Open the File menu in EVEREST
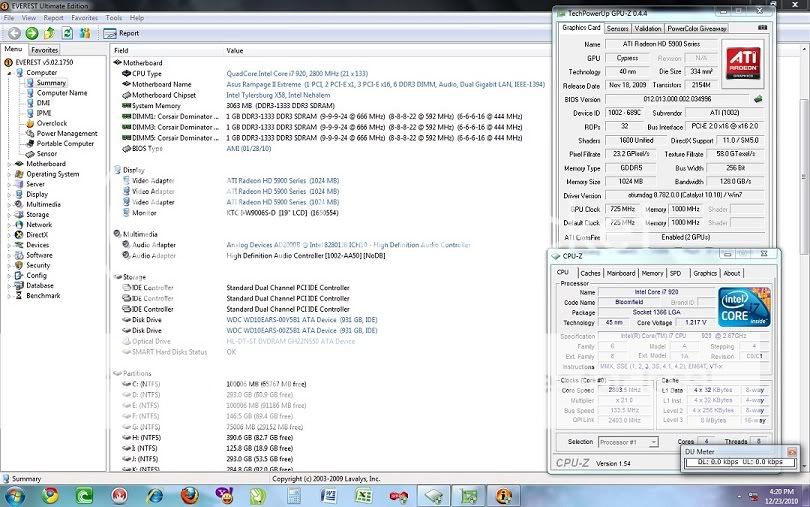The height and width of the screenshot is (507, 810). click(9, 18)
